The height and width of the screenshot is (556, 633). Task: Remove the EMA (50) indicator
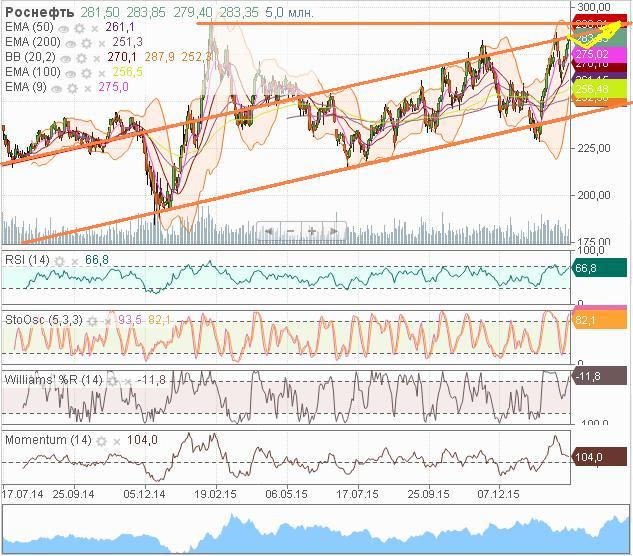tap(94, 29)
